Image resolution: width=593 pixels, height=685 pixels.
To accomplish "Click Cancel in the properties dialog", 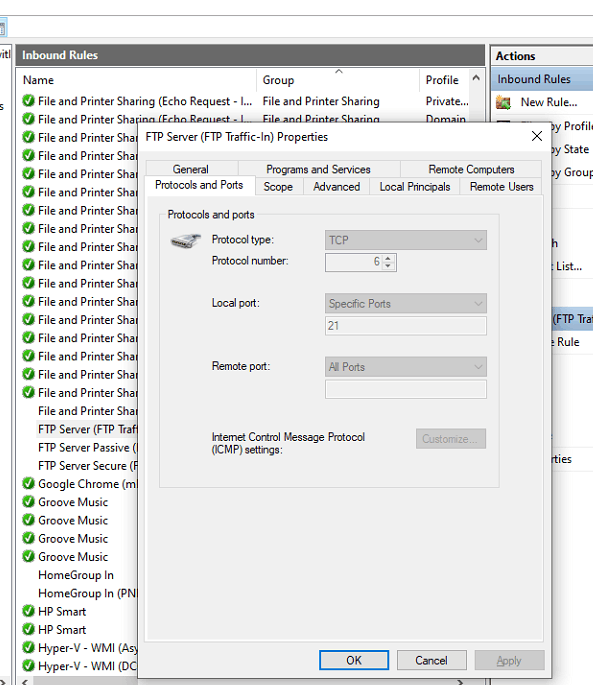I will pos(431,660).
